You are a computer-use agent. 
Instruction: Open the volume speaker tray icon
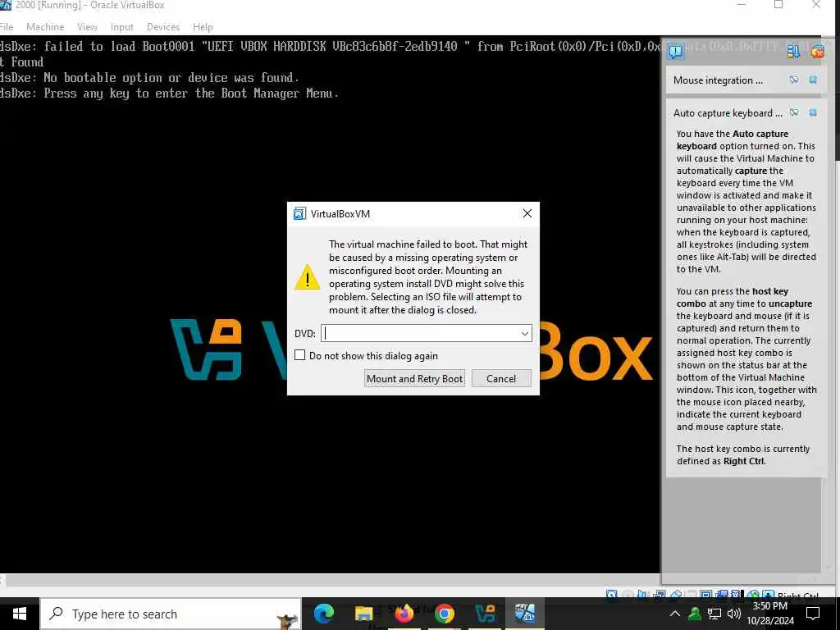pyautogui.click(x=734, y=614)
